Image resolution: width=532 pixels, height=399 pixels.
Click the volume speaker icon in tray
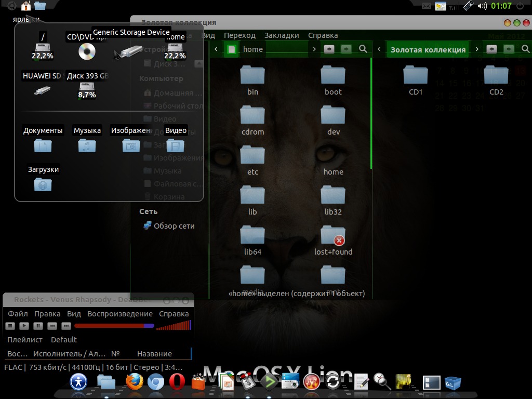coord(482,6)
